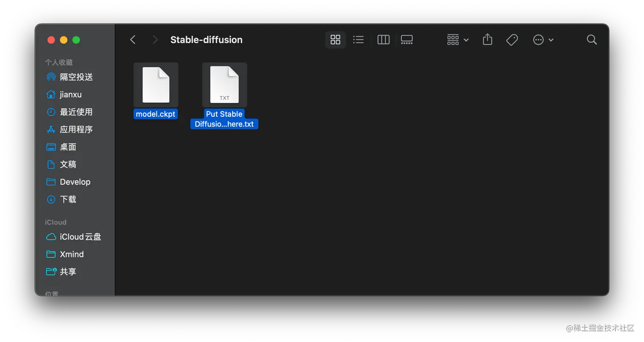Image resolution: width=644 pixels, height=342 pixels.
Task: Click the AirDrop icon beside 隔空投送
Action: (51, 77)
